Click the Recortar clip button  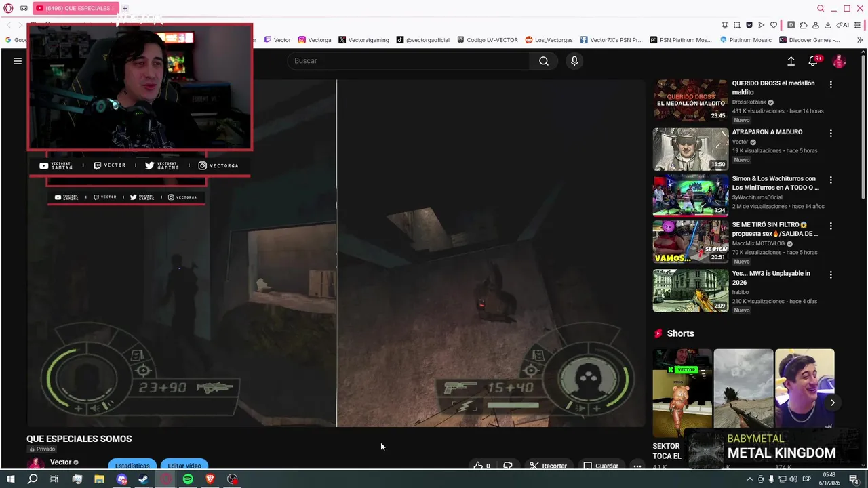[548, 466]
